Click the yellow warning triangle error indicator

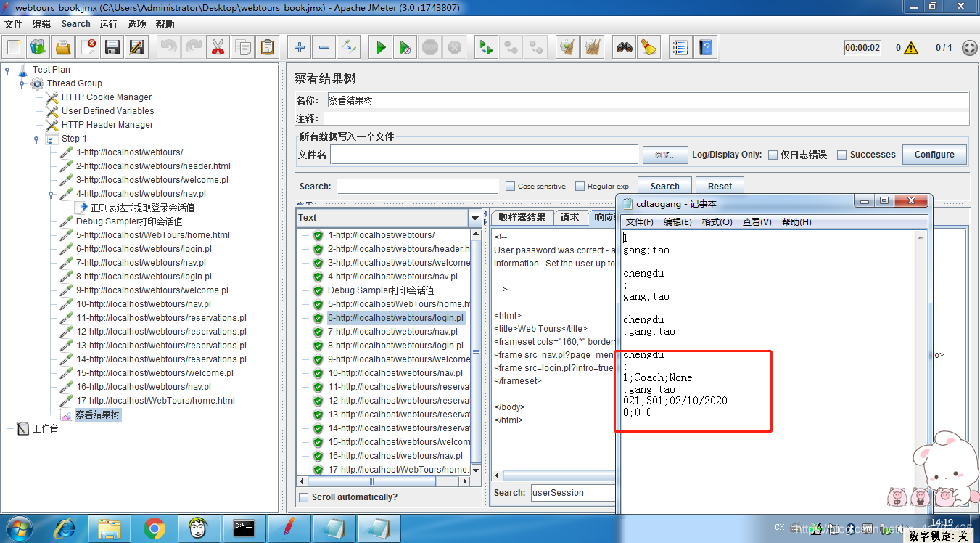[x=911, y=48]
